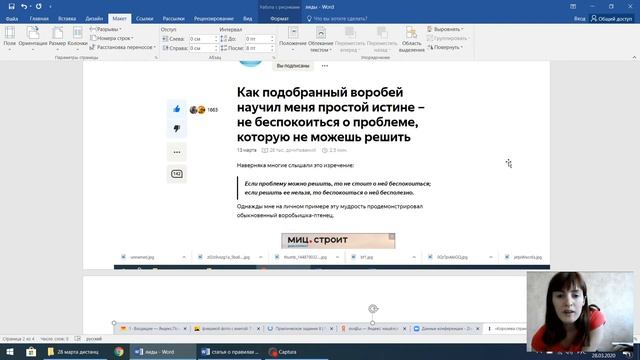Click the top-left handle of the selected picture
The image size is (640, 360).
(x=114, y=323)
